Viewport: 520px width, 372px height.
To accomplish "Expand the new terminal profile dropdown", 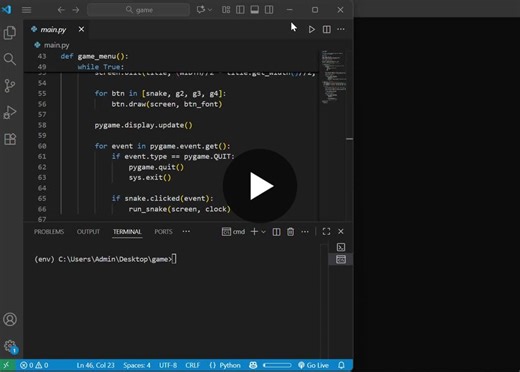I will click(x=263, y=232).
